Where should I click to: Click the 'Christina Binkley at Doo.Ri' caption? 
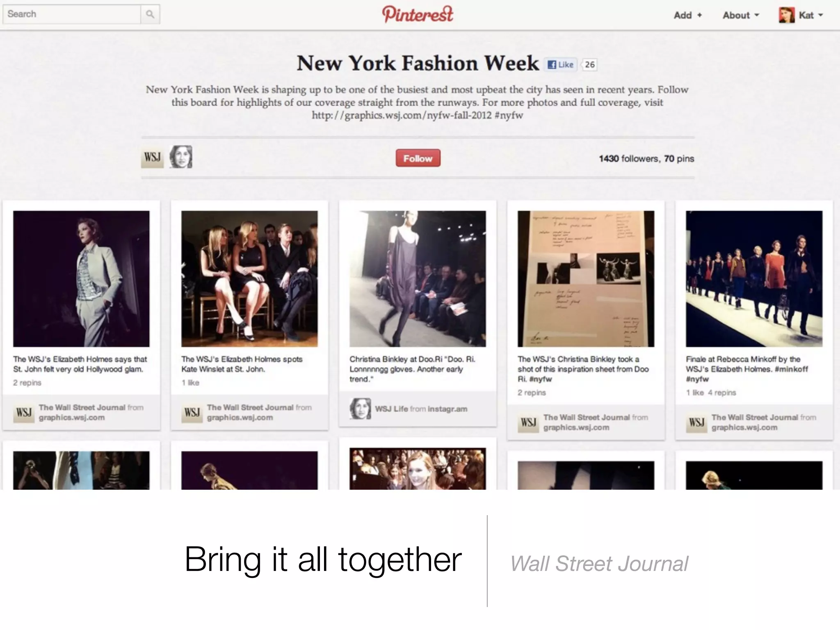tap(412, 369)
